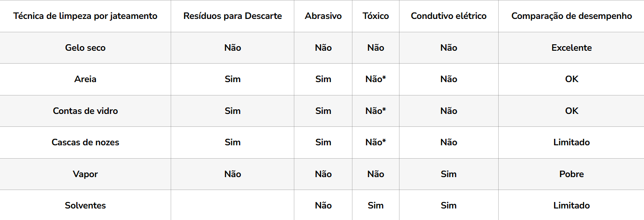Select the 'Contas de vidro' row label

[x=85, y=111]
